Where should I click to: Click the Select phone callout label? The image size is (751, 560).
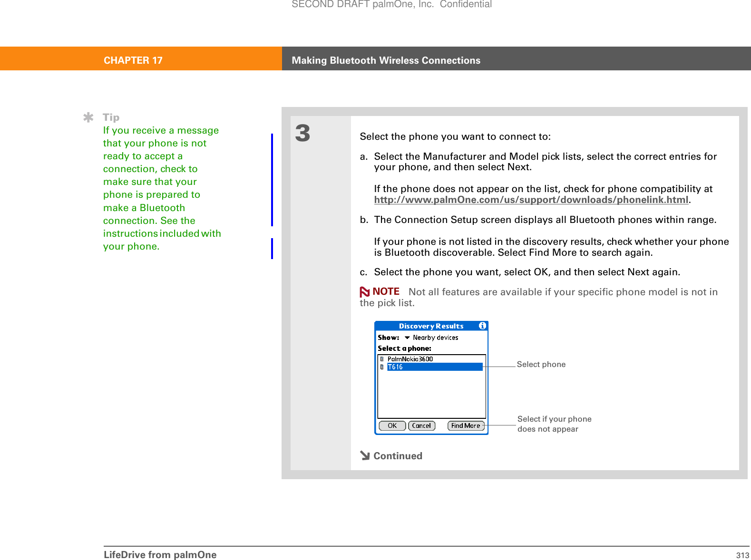tap(541, 364)
